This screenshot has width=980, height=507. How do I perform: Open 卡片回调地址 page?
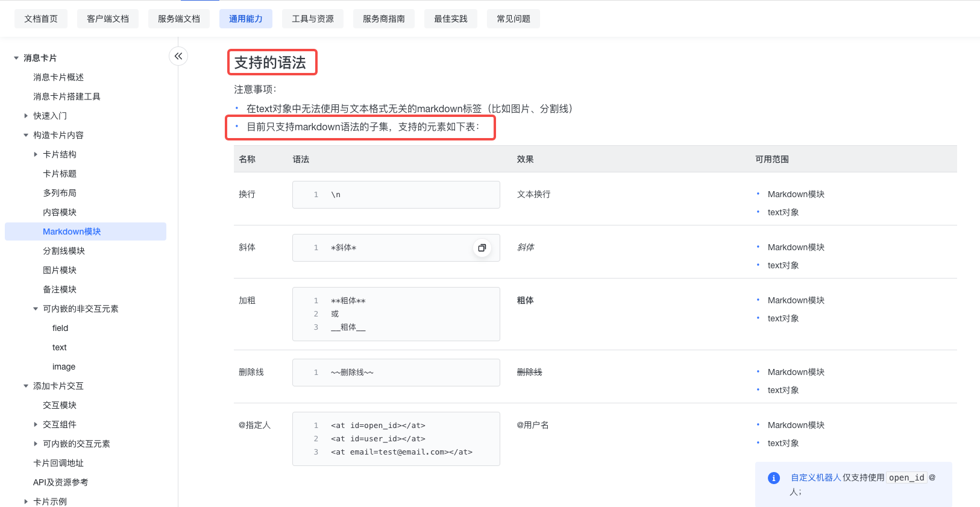tap(58, 463)
